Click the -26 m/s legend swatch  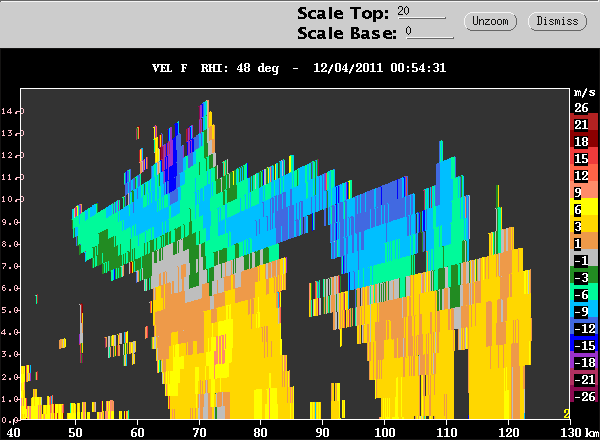[580, 397]
